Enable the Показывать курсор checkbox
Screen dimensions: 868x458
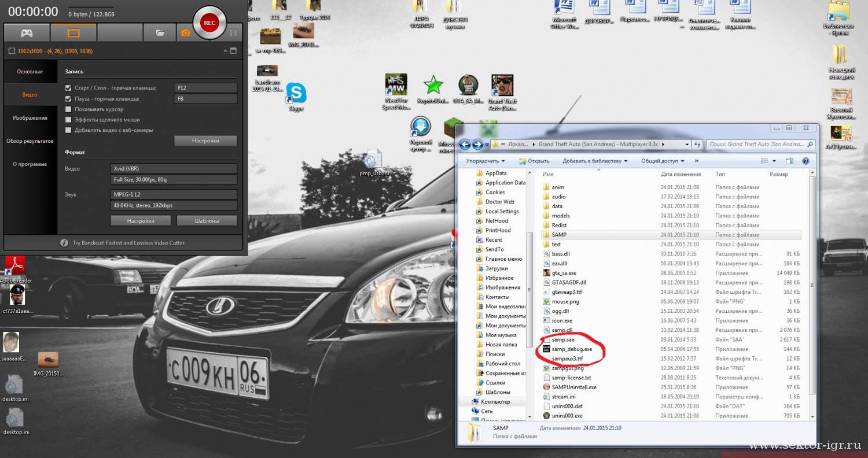pos(68,109)
